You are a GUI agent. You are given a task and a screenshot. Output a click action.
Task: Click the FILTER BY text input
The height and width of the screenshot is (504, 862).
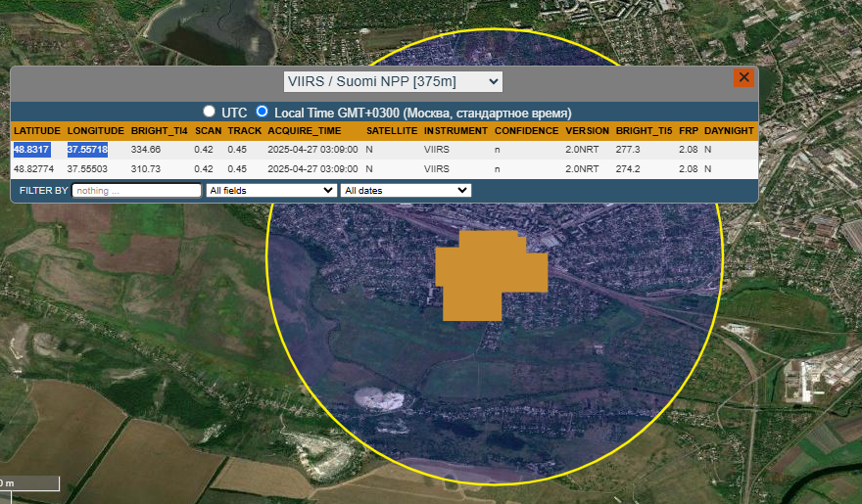[136, 190]
